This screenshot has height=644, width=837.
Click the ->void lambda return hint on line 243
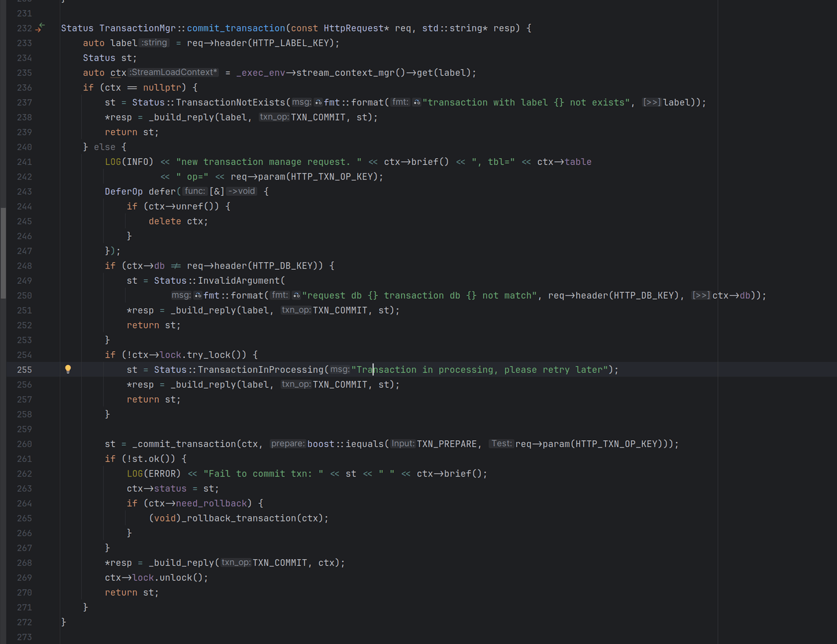(x=242, y=192)
